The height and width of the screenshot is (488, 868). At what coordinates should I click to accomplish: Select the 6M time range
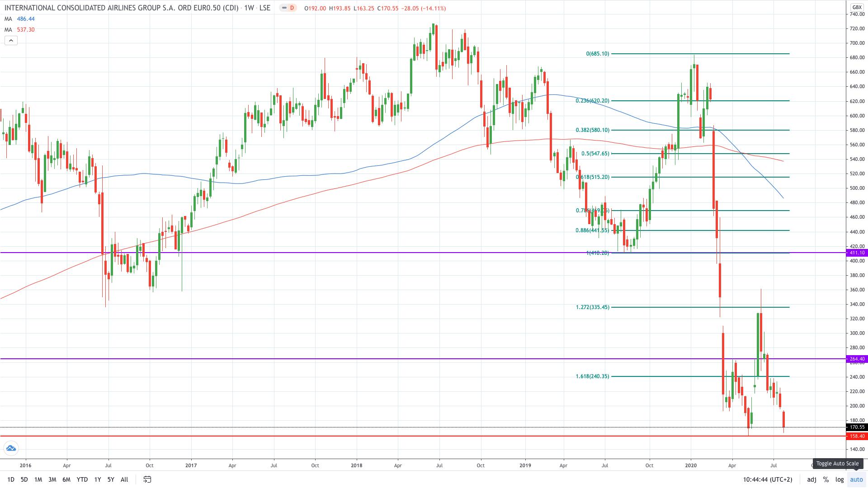pos(66,479)
